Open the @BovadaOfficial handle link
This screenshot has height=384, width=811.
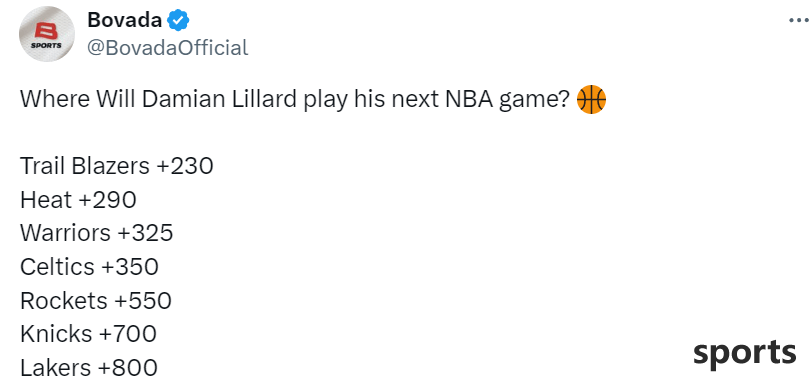pyautogui.click(x=168, y=48)
